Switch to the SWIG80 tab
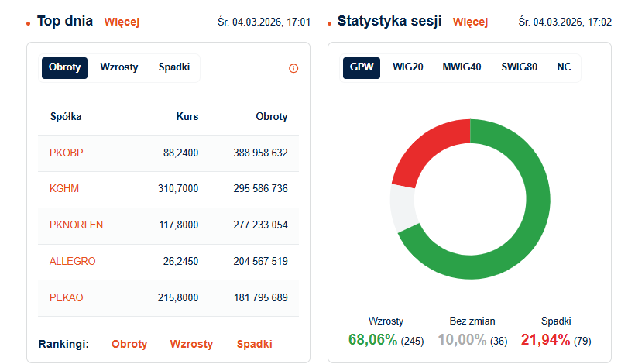 tap(520, 67)
